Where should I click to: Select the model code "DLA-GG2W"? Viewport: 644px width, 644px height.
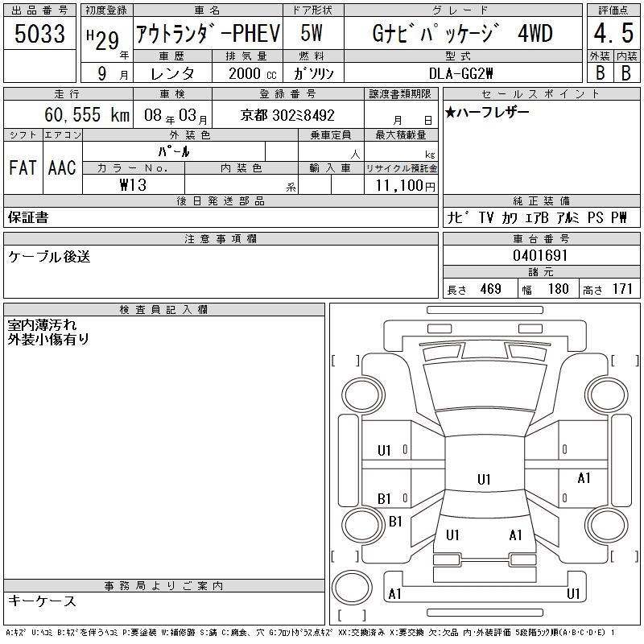coord(460,73)
